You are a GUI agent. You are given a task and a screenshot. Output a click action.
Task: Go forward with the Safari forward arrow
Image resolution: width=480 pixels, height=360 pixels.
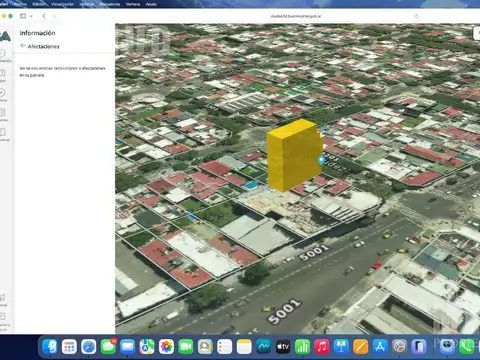click(54, 16)
